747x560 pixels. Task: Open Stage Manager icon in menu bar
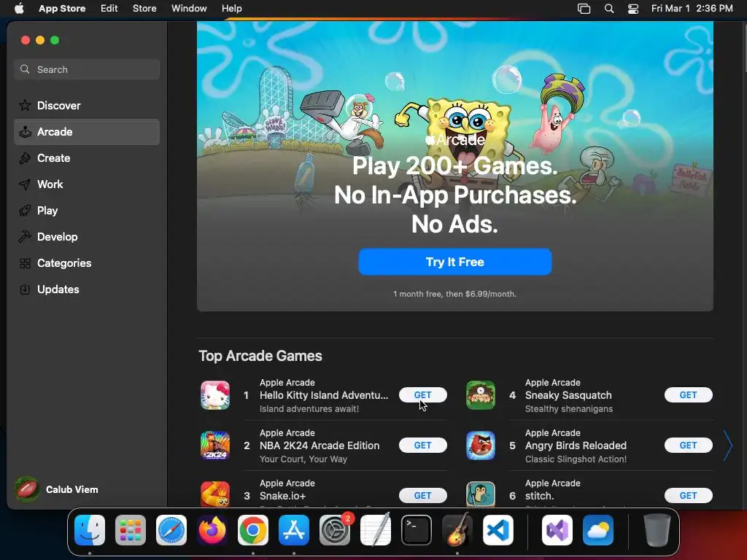(x=584, y=9)
